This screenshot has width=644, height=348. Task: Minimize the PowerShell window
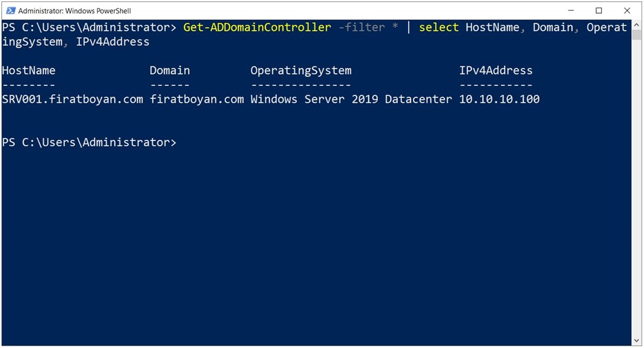pos(571,11)
